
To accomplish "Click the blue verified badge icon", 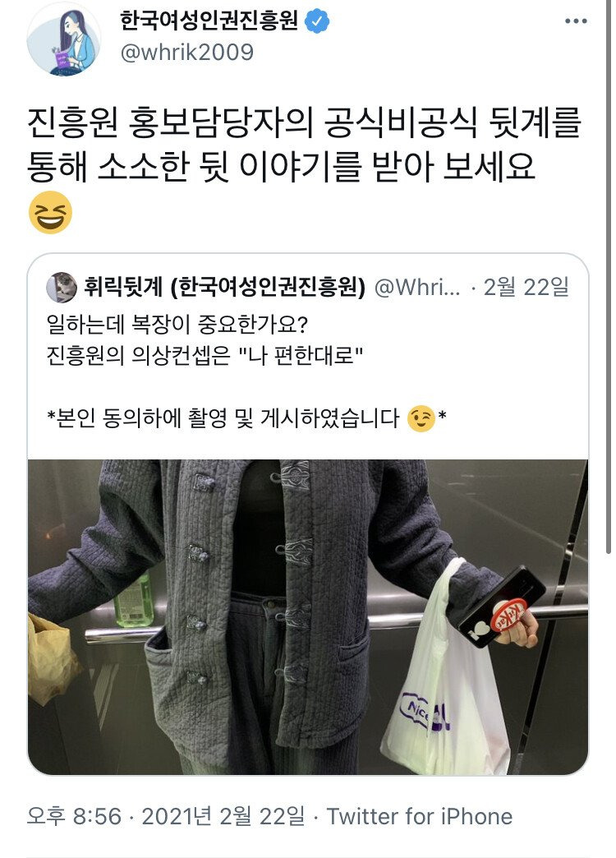I will [x=317, y=21].
